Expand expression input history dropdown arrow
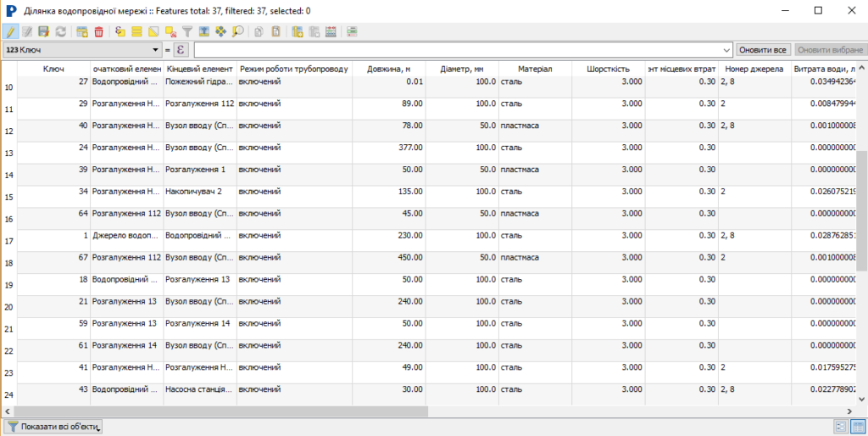The height and width of the screenshot is (436, 868). point(726,50)
